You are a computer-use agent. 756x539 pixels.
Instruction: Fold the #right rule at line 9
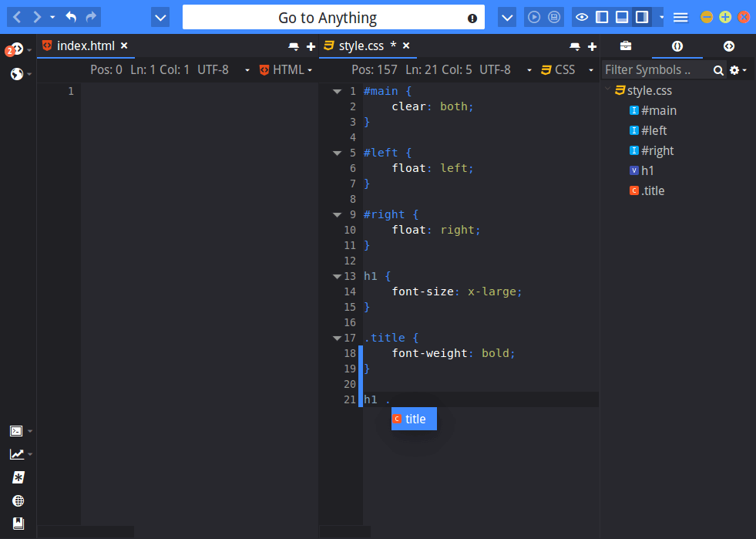[x=337, y=214]
